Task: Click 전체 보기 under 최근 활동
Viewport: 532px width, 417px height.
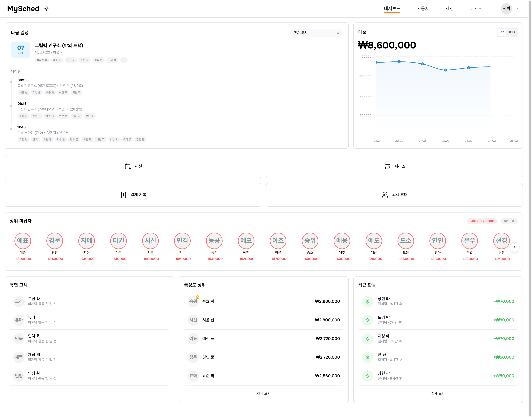Action: pos(438,393)
